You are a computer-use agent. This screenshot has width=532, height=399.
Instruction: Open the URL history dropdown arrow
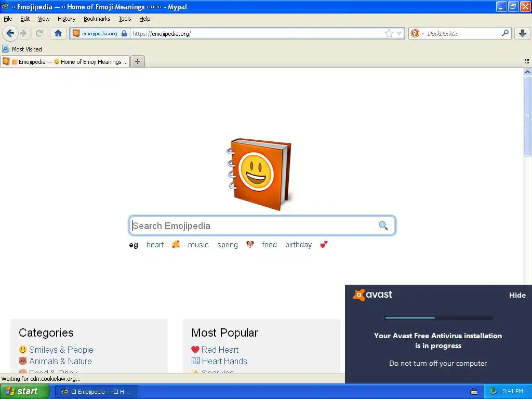pos(400,33)
